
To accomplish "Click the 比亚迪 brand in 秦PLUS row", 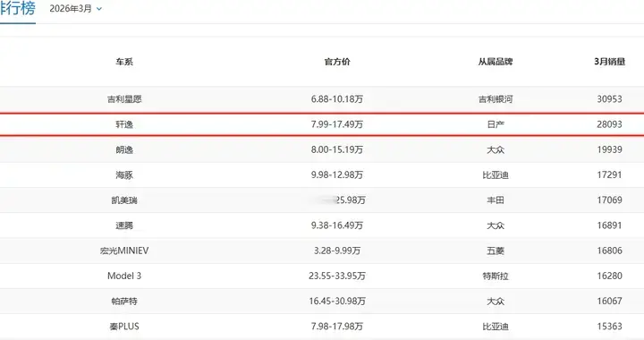I will (x=496, y=327).
